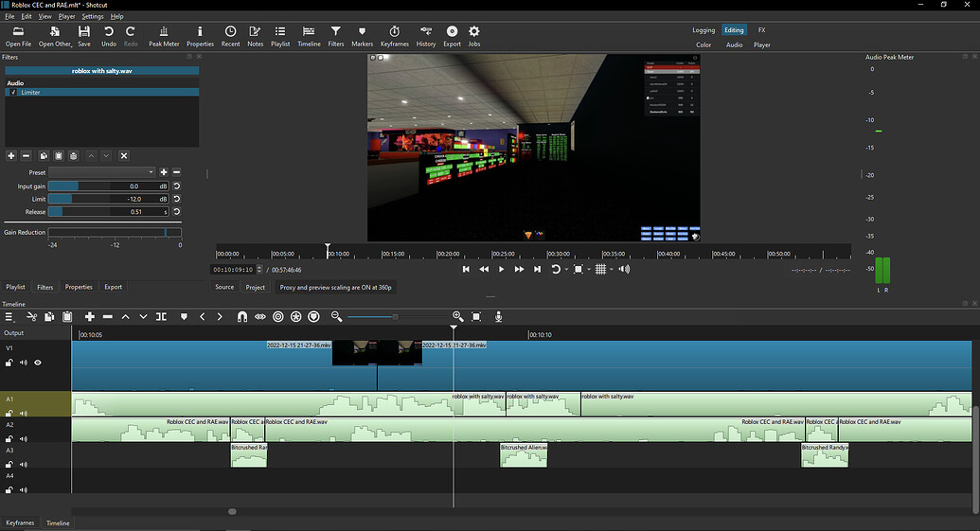
Task: Hide the V1 video track
Action: [x=38, y=363]
